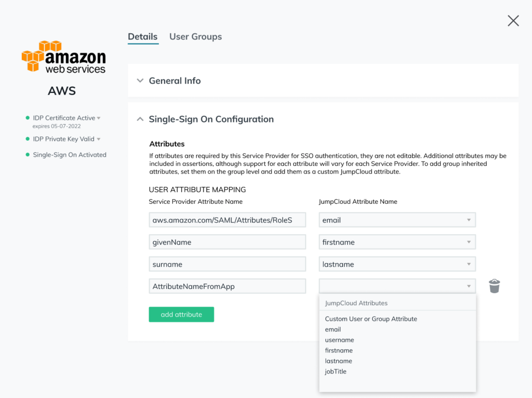Select username from JumpCloud Attributes list
532x398 pixels.
pyautogui.click(x=339, y=340)
